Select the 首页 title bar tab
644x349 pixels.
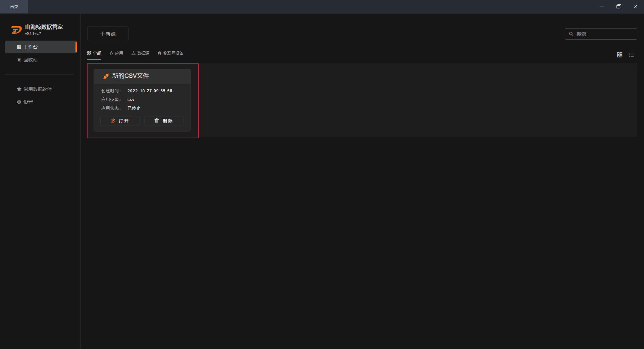[14, 7]
